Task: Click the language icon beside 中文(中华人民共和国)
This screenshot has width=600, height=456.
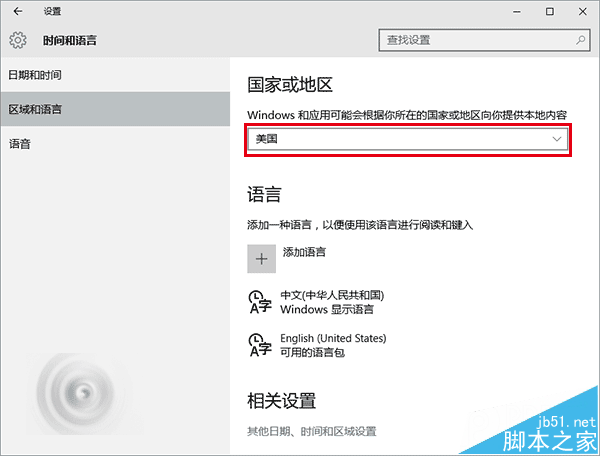Action: pos(260,302)
